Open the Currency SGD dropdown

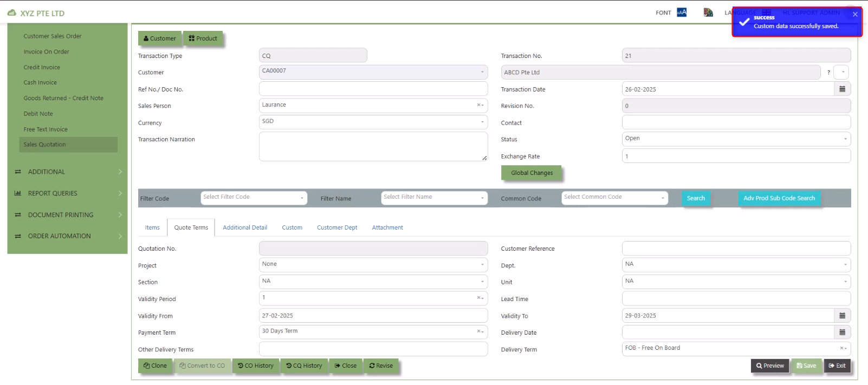(373, 122)
